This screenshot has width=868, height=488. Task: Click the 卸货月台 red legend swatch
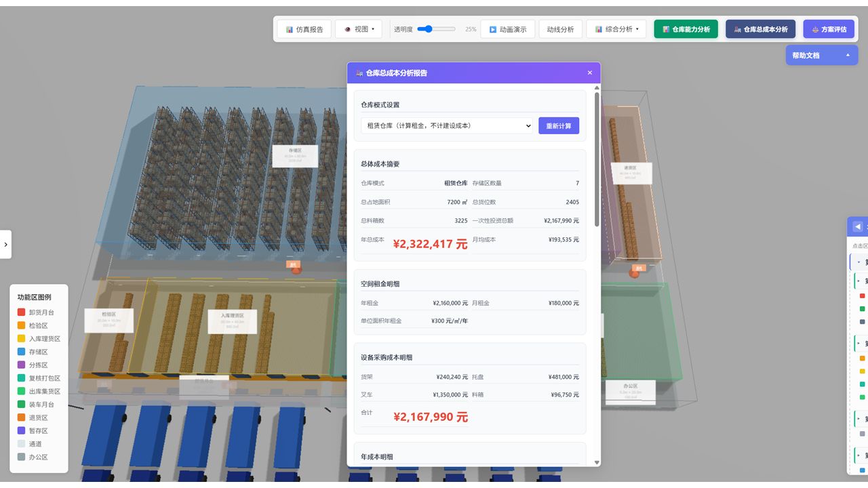pos(21,312)
